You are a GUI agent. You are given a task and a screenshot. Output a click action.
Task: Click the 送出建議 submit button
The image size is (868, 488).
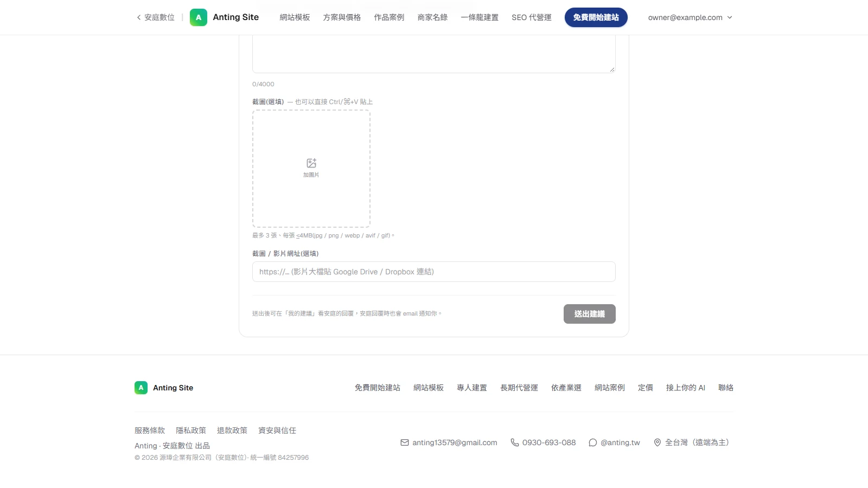point(590,314)
